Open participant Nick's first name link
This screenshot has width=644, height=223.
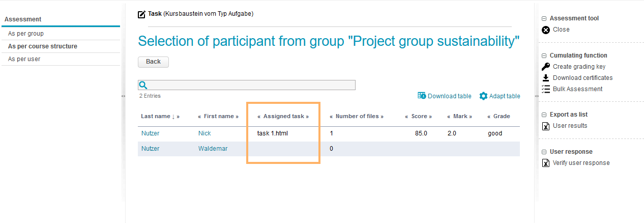point(204,133)
